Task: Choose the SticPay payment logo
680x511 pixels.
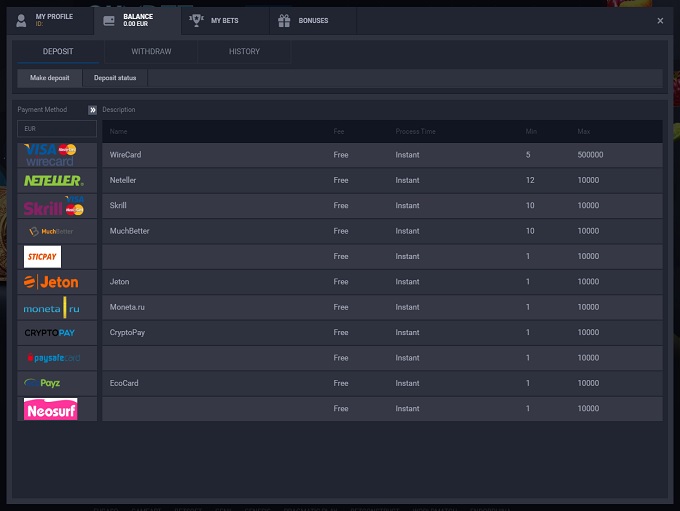Action: coord(43,257)
